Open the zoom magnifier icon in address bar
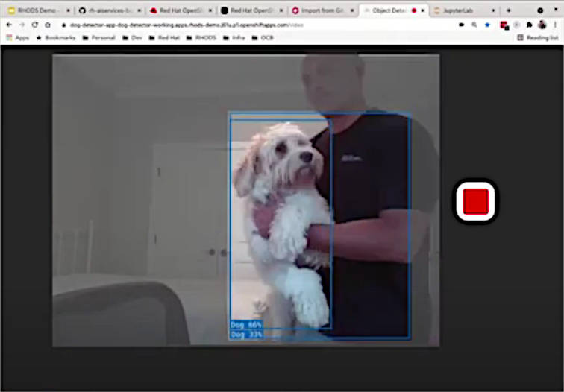 (x=474, y=25)
